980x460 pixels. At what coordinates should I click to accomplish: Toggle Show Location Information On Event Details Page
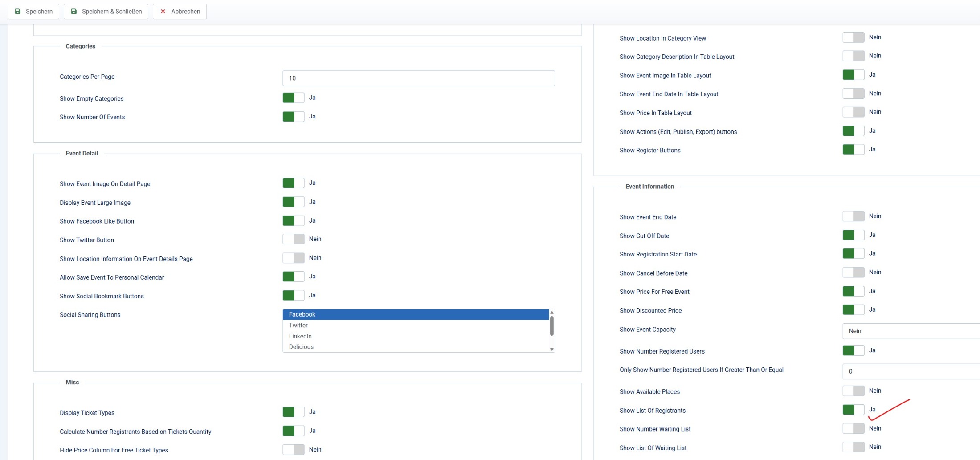coord(293,258)
